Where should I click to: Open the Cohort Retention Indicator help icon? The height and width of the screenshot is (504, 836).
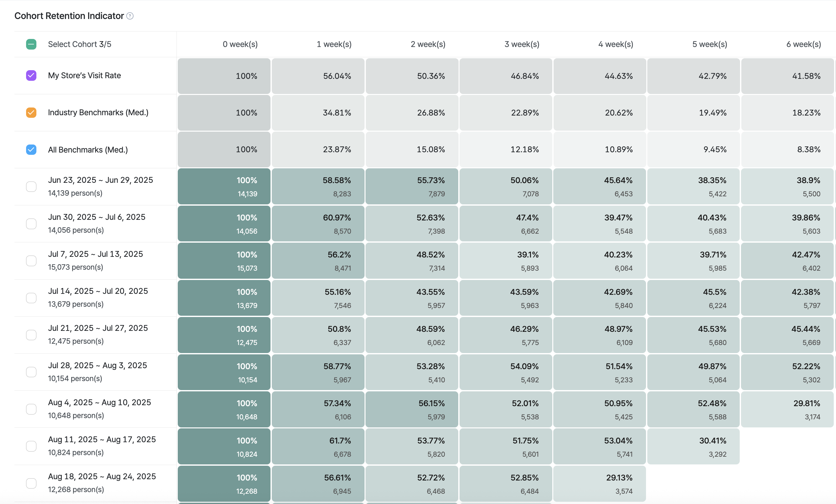point(130,16)
